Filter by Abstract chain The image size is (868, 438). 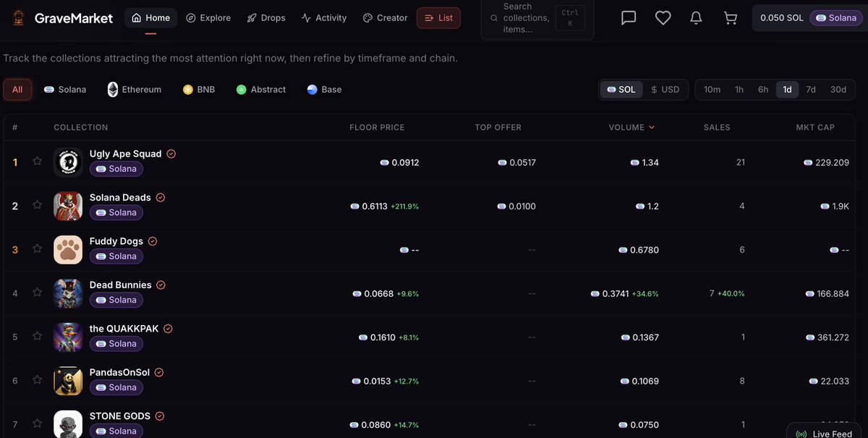click(261, 90)
